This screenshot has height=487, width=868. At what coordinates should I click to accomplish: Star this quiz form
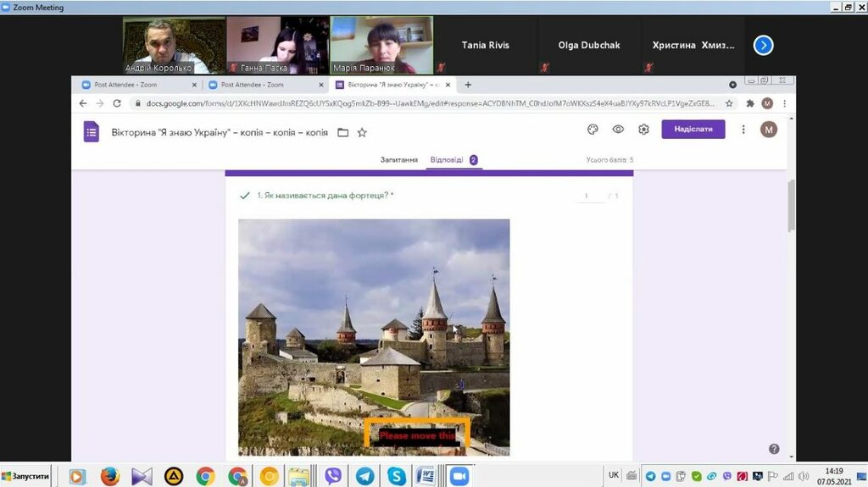coord(362,133)
